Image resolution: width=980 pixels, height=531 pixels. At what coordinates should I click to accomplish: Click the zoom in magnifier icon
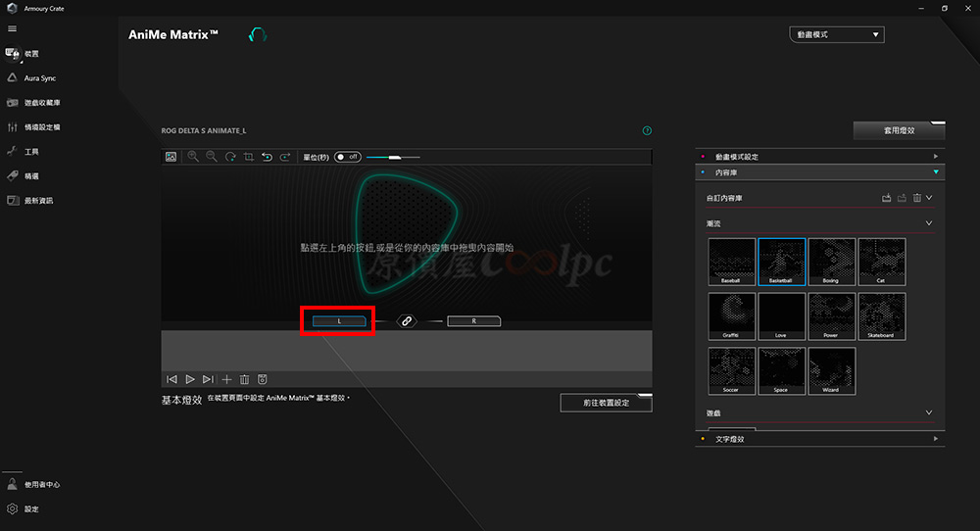pyautogui.click(x=193, y=157)
